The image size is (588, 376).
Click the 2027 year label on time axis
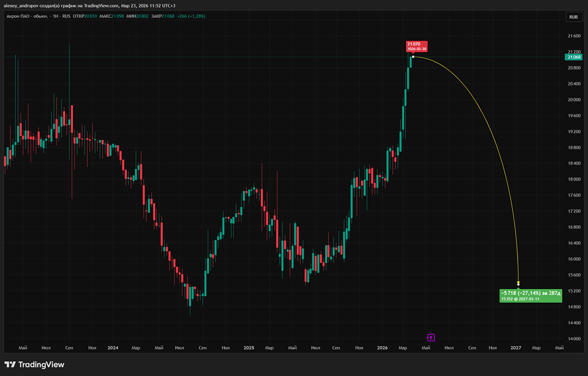coord(516,348)
